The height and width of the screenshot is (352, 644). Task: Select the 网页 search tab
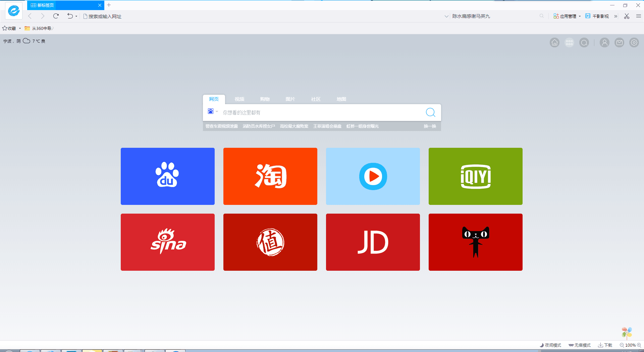tap(214, 99)
